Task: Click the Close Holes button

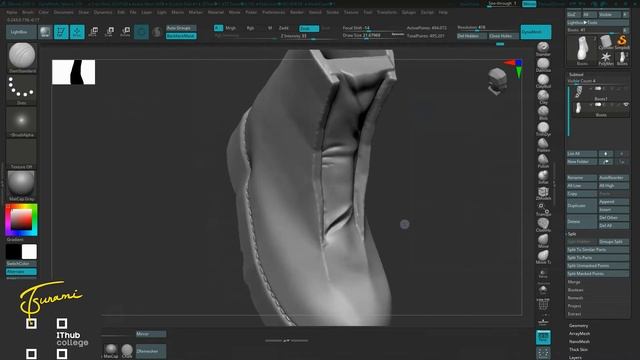Action: [504, 36]
